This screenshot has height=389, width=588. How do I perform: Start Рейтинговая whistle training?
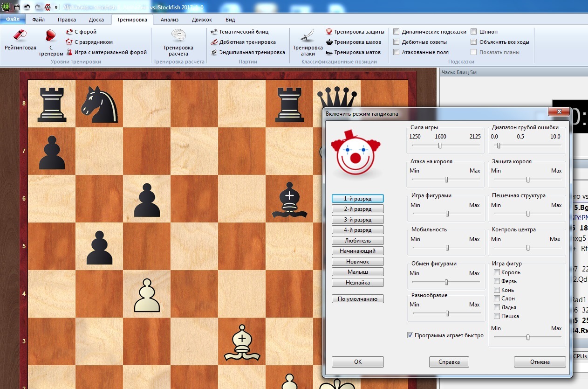[x=21, y=40]
